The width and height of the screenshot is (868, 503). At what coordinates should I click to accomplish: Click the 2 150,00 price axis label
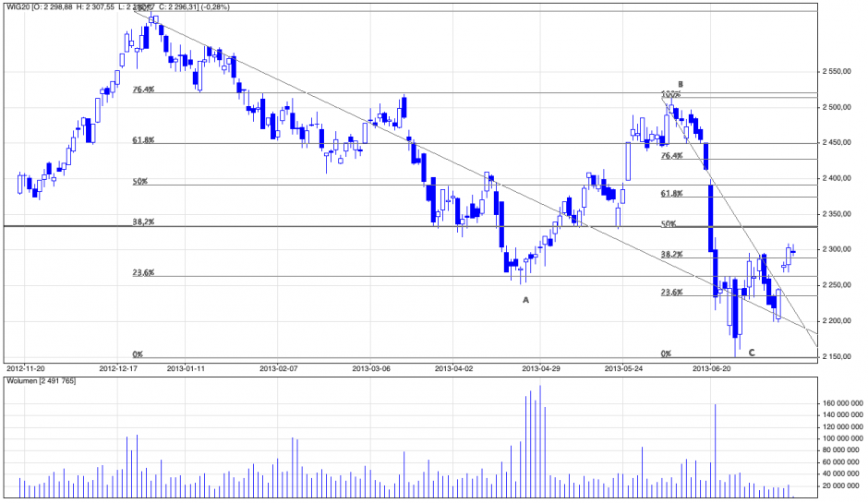click(839, 356)
